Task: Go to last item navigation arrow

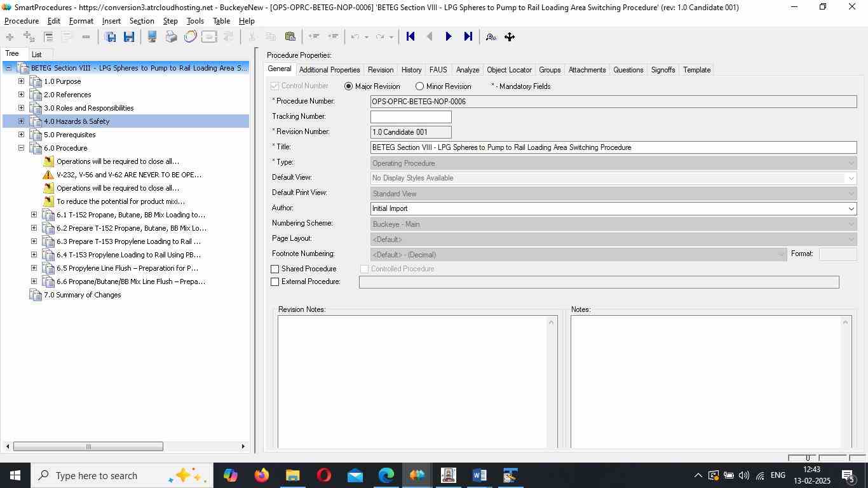Action: point(468,37)
